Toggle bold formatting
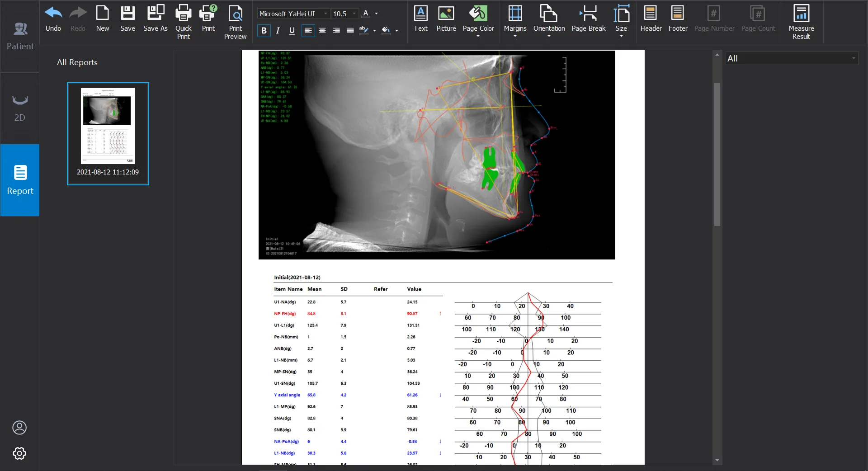868x471 pixels. click(x=264, y=31)
